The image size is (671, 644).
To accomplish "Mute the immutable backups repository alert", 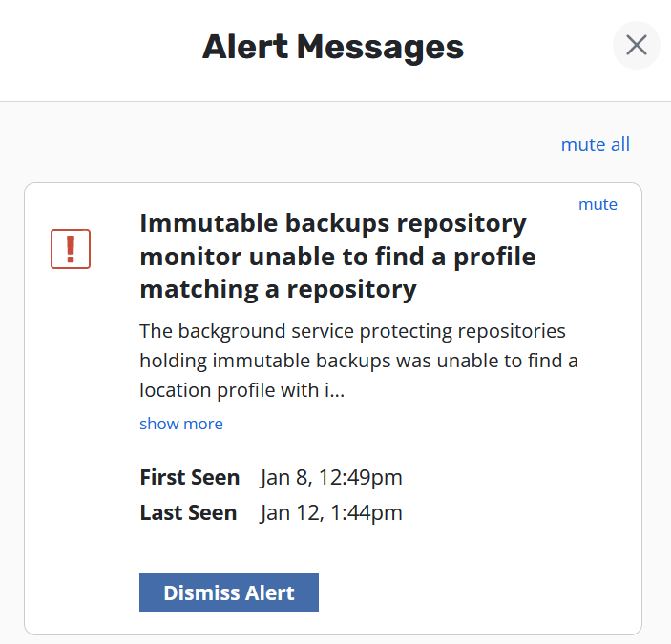I will [598, 204].
